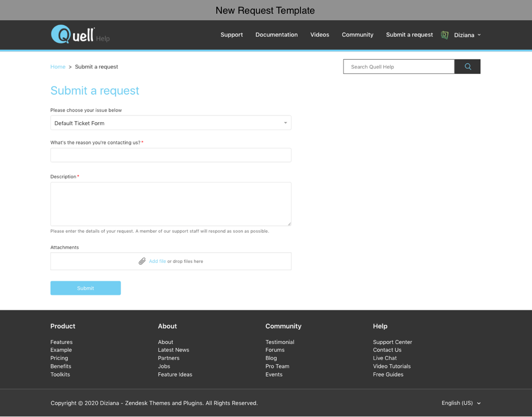
Task: Open Support in the top navigation
Action: point(232,35)
